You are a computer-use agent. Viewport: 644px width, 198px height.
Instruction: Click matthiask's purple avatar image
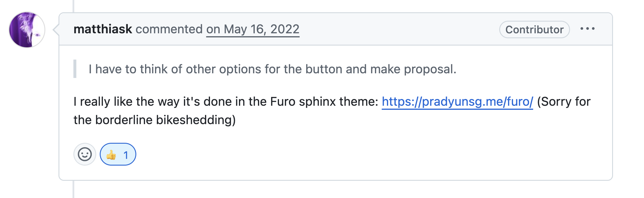pyautogui.click(x=27, y=29)
